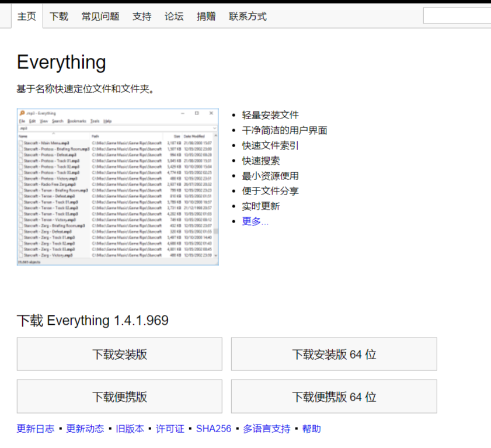Open the Bookmarks menu in the Everything screenshot
This screenshot has height=448, width=491.
click(78, 121)
